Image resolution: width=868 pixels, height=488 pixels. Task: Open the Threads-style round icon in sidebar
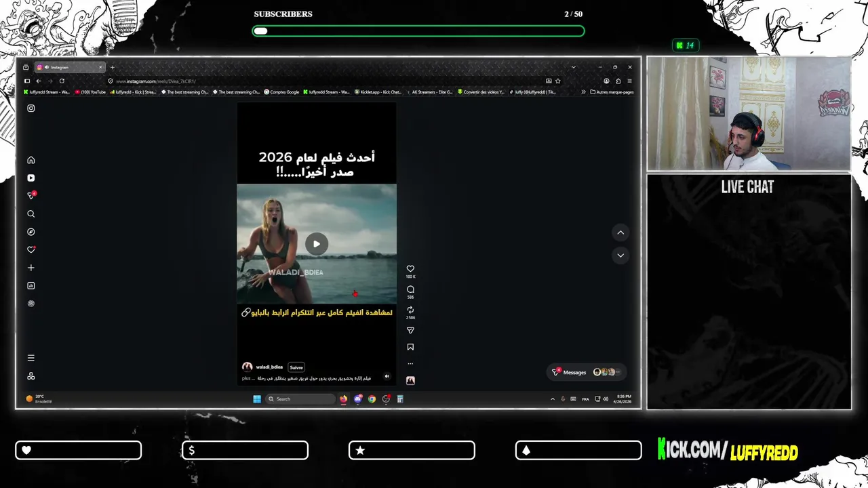[31, 304]
